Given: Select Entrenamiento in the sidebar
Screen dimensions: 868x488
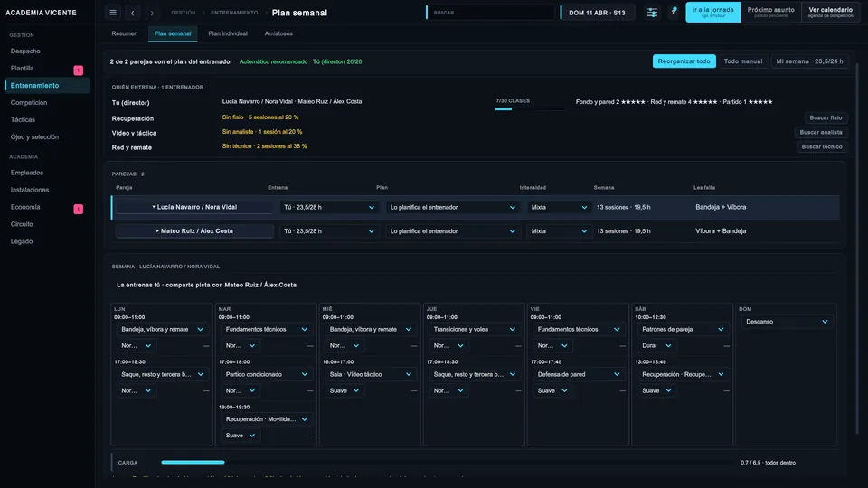Looking at the screenshot, I should click(47, 85).
